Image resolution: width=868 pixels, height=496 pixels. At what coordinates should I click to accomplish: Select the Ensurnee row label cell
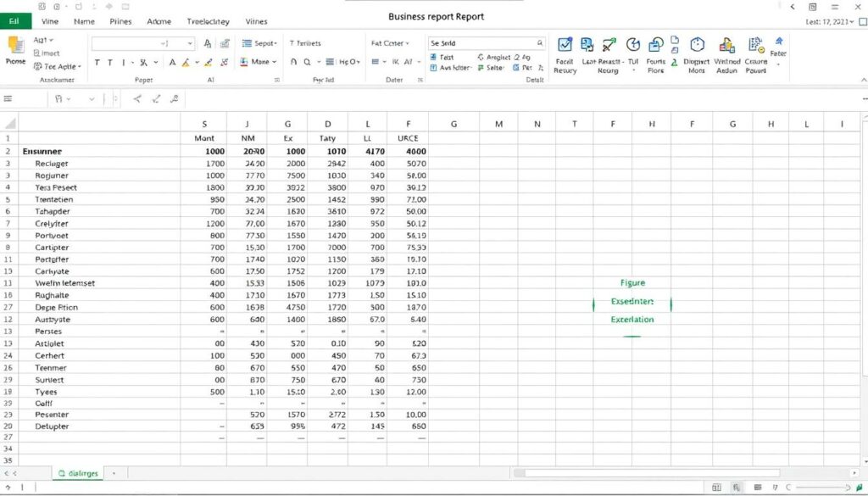(100, 151)
